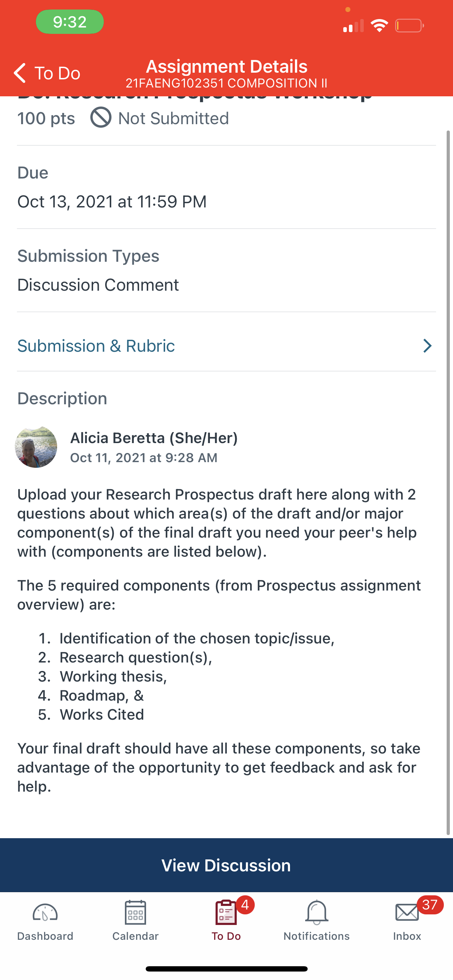Click the View Discussion button
This screenshot has height=980, width=453.
226,865
